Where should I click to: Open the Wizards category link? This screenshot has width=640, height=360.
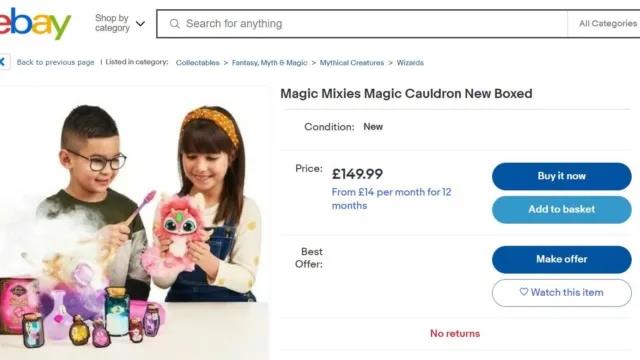click(x=410, y=62)
